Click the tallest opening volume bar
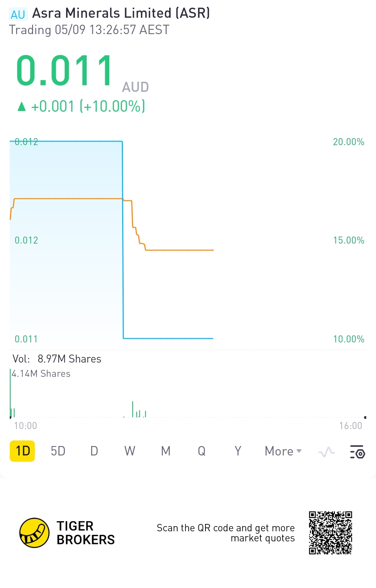376x588 pixels. click(10, 393)
